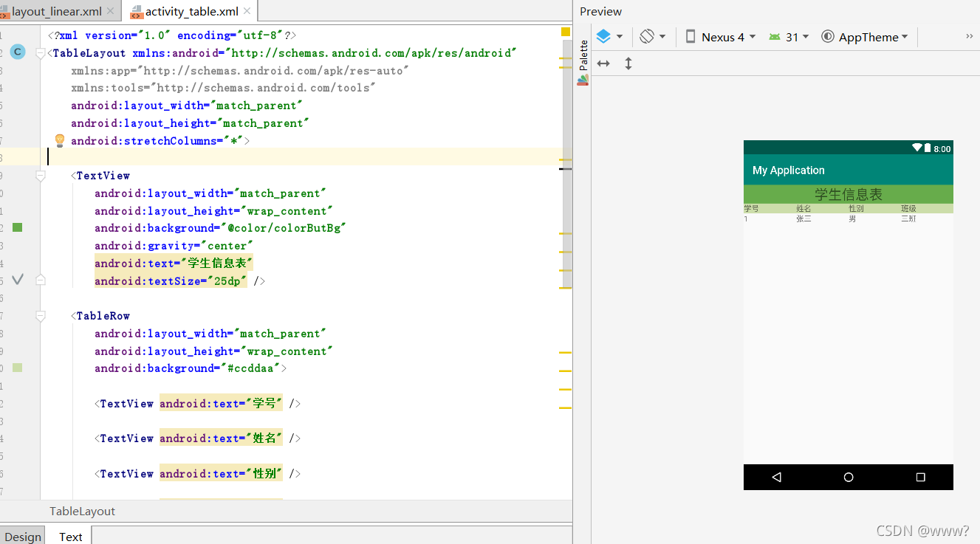The height and width of the screenshot is (544, 980).
Task: Select the Text editor tab
Action: tap(71, 536)
